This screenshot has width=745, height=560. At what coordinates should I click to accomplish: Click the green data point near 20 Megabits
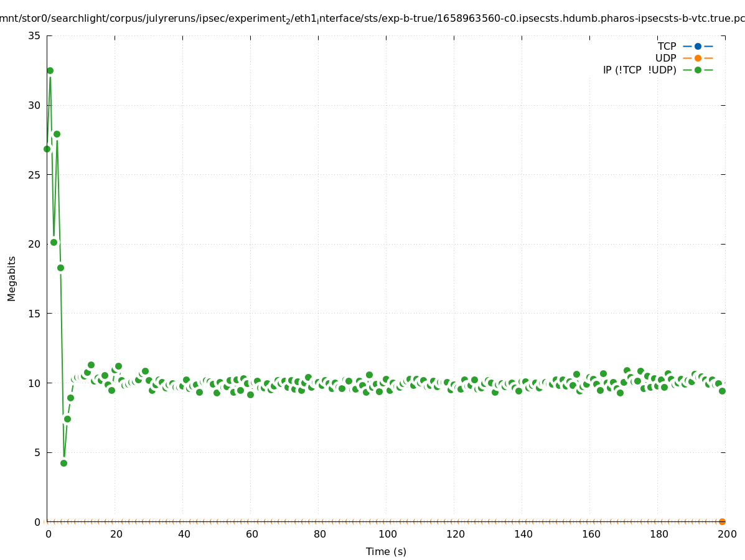tap(54, 242)
